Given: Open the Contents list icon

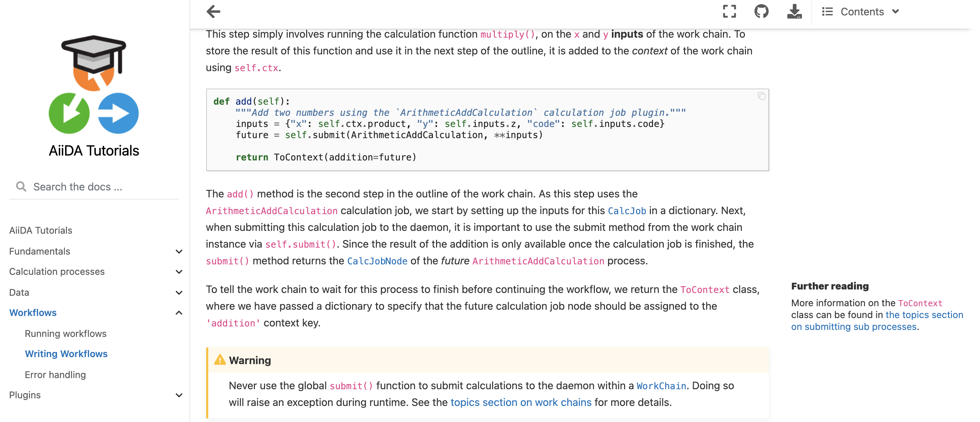Looking at the screenshot, I should coord(827,12).
